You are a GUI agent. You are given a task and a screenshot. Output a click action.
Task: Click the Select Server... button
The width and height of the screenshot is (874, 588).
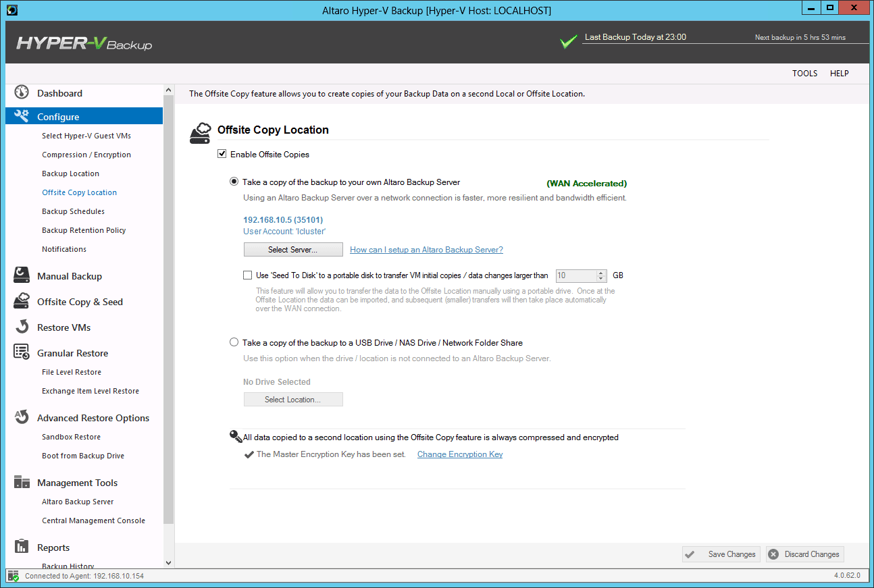pos(293,250)
